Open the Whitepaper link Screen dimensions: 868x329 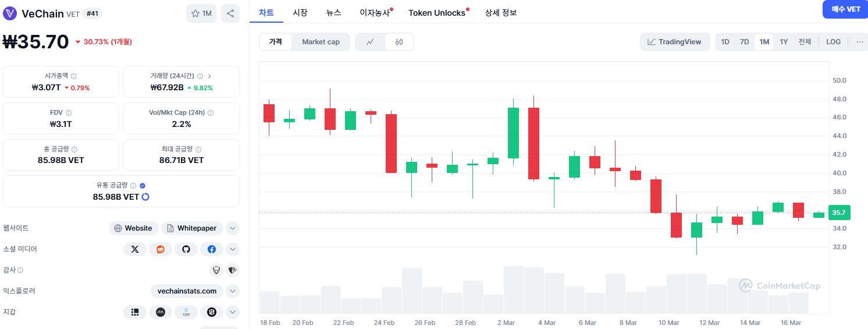pos(192,228)
